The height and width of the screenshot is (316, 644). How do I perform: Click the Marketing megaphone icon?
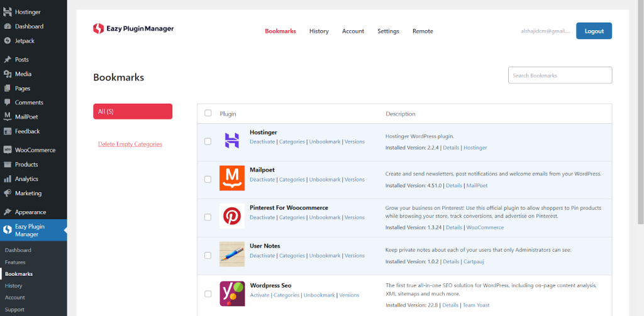(x=8, y=193)
